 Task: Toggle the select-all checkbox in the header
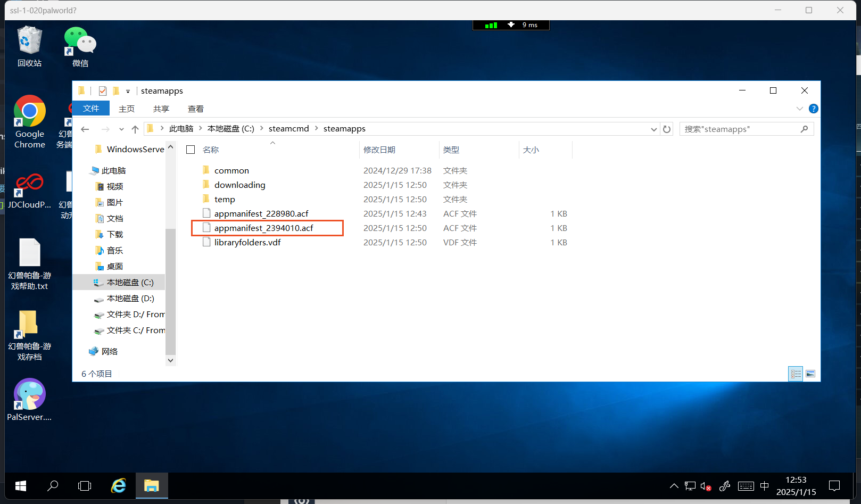coord(191,150)
